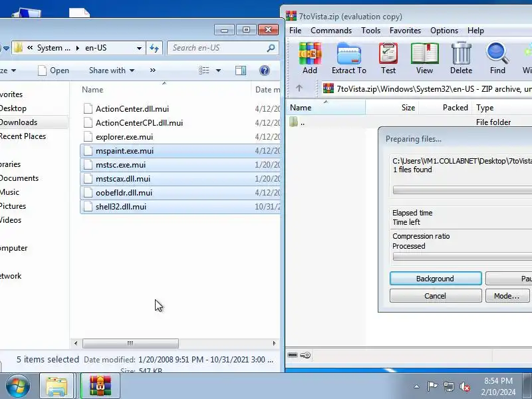Open Action Center flag tray icon
This screenshot has height=399, width=532.
(x=432, y=386)
